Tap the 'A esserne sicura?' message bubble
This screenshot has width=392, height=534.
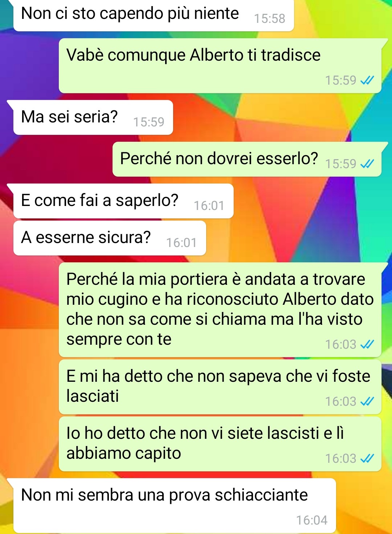tap(110, 238)
